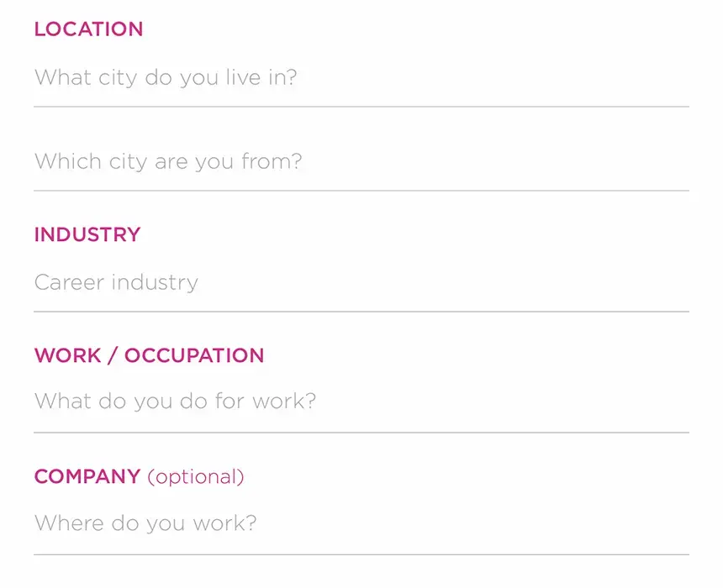Click the INDUSTRY section label
The height and width of the screenshot is (588, 723).
pyautogui.click(x=87, y=234)
